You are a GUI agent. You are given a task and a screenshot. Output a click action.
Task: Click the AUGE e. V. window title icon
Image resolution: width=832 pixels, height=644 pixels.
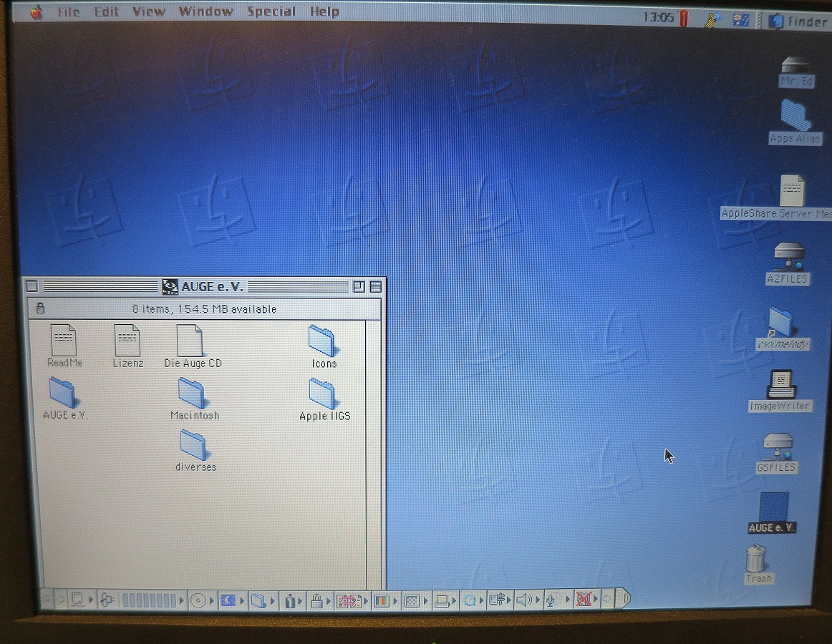(170, 287)
